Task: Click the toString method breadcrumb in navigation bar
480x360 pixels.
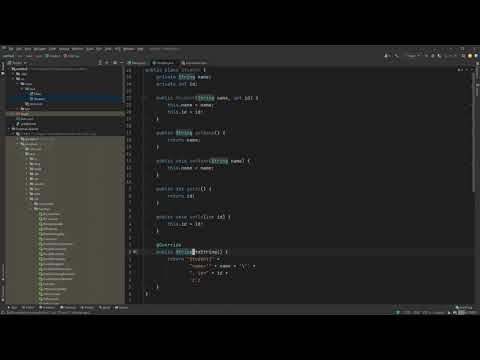Action: [x=72, y=56]
